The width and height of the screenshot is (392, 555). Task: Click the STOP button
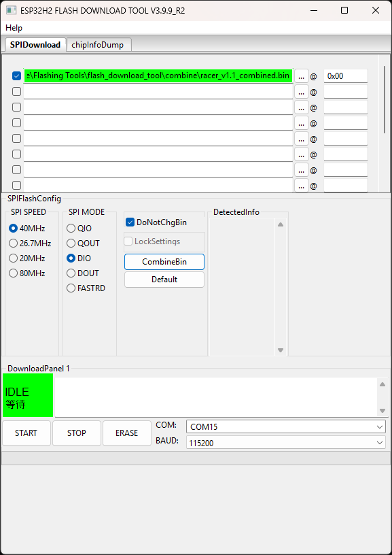click(77, 433)
